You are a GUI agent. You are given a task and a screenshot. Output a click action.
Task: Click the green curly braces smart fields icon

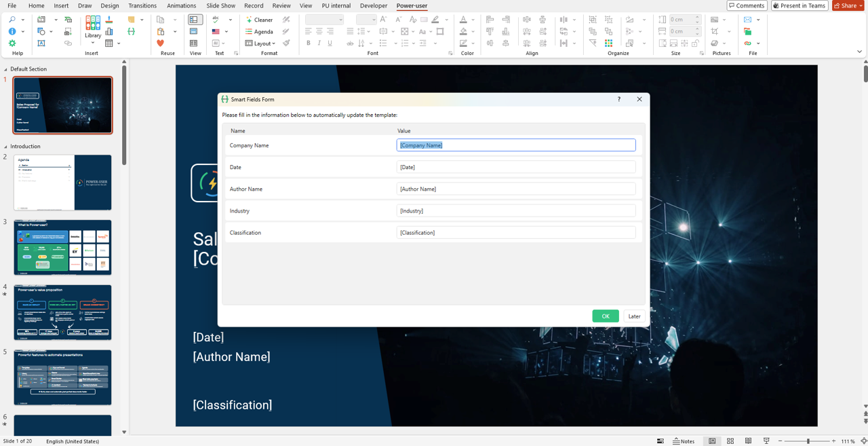point(131,31)
